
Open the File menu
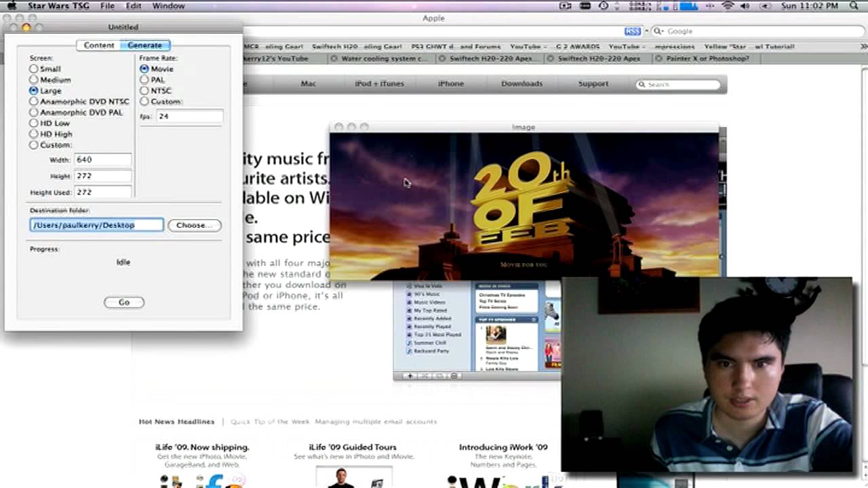107,6
